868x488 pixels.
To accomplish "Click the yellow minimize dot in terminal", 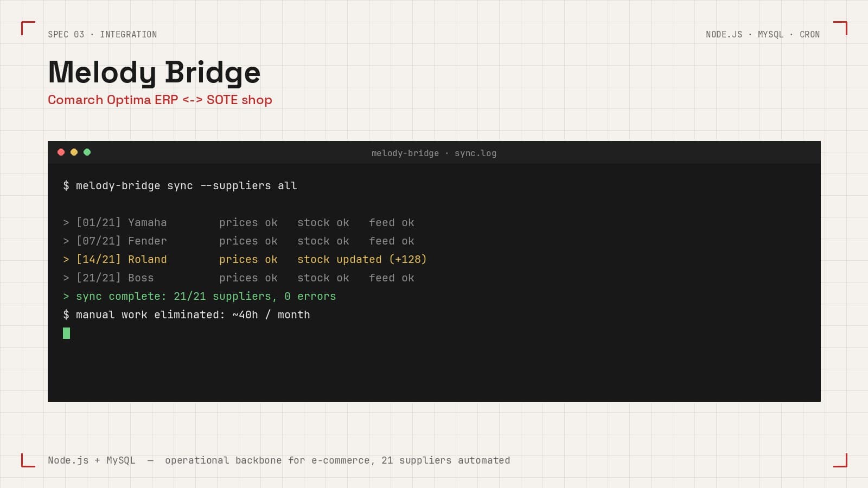I will click(74, 152).
